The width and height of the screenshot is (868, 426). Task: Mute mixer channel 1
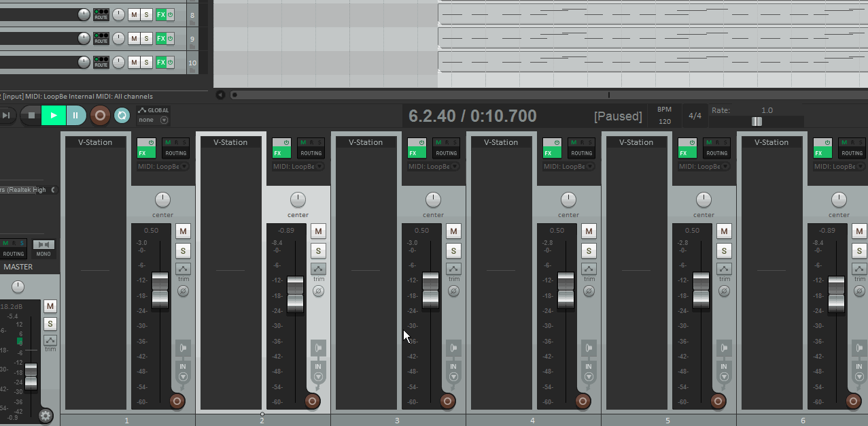pos(183,231)
